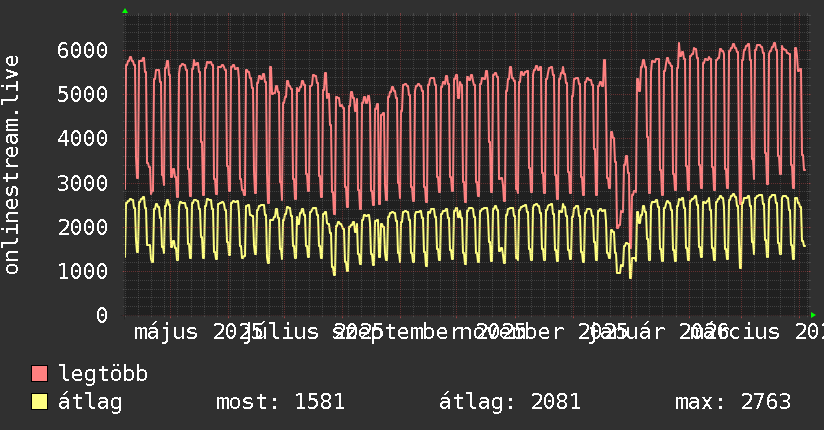The width and height of the screenshot is (824, 430).
Task: Click the red legtöbb legend color swatch
Action: click(x=39, y=373)
